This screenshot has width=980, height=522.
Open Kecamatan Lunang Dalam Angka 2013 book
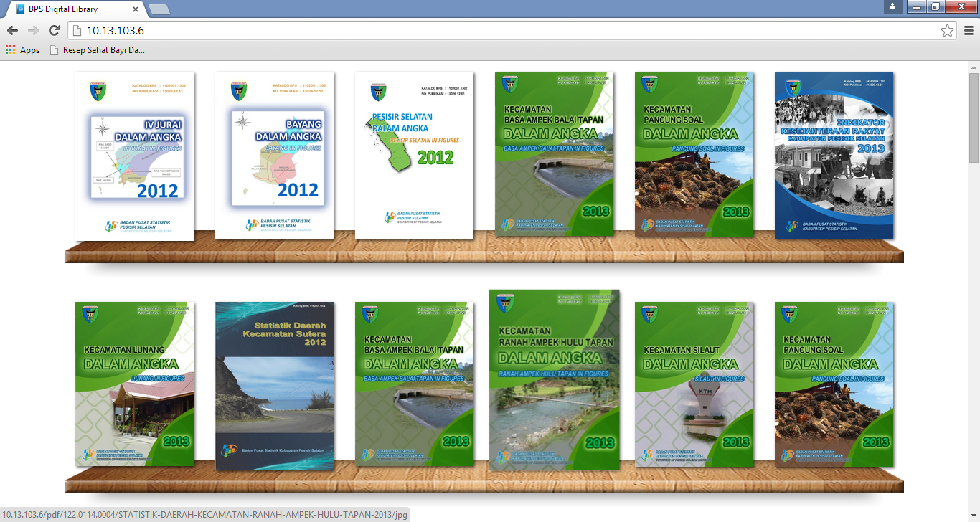(x=134, y=384)
